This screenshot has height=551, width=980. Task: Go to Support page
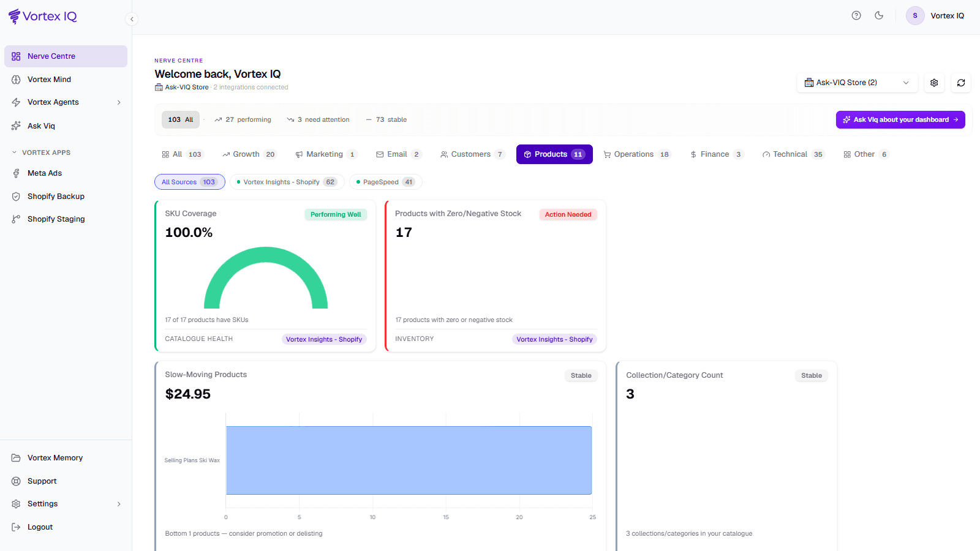point(66,481)
